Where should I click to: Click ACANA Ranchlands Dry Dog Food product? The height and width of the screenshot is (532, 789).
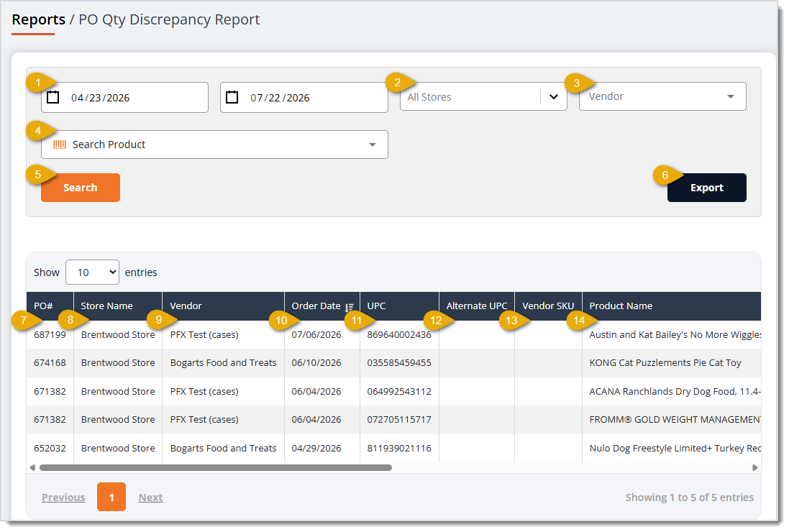click(675, 392)
